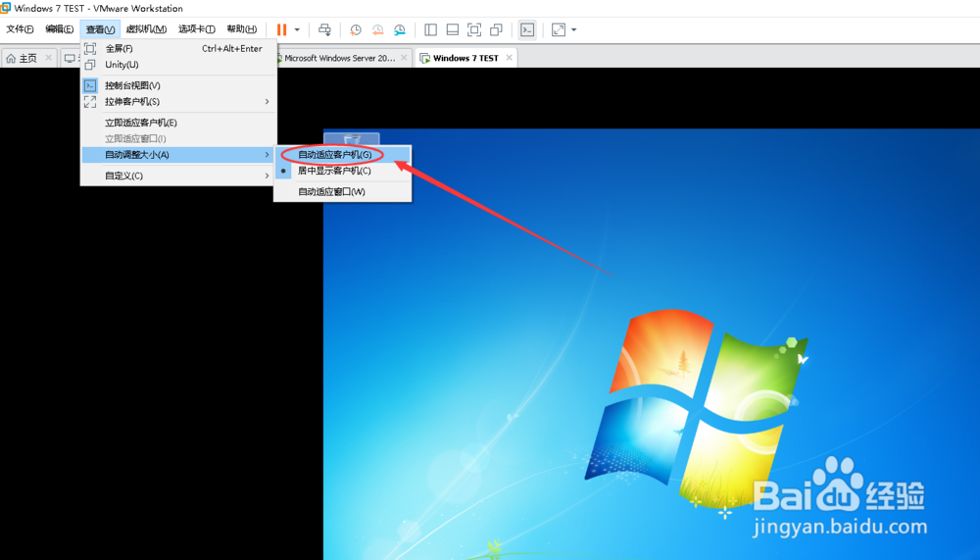This screenshot has width=980, height=560.
Task: Open the 文件(F) menu
Action: point(20,29)
